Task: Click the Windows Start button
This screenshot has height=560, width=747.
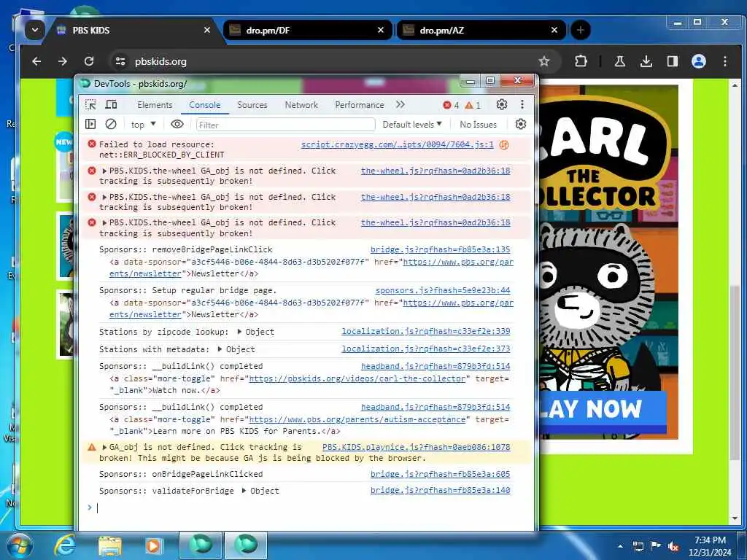Action: pos(18,545)
